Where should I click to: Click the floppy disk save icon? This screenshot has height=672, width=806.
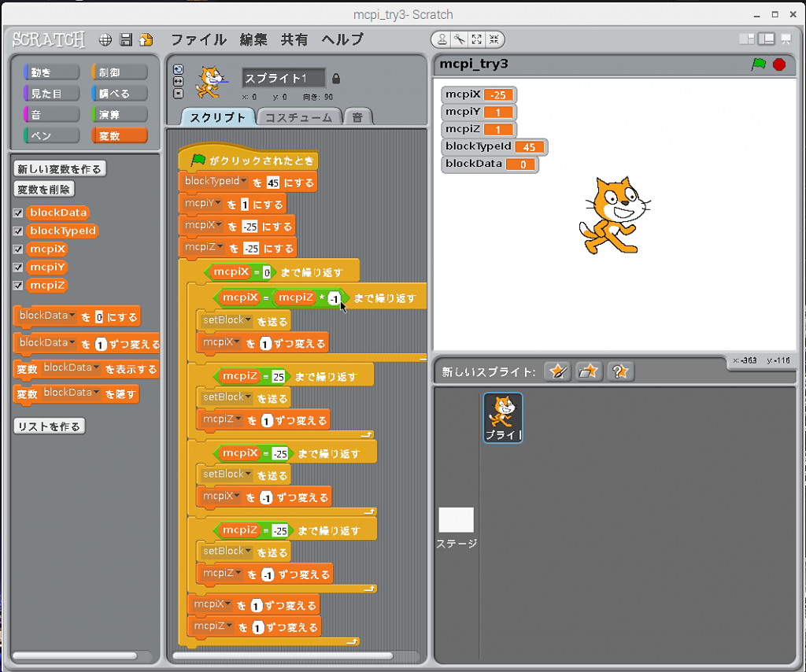126,40
